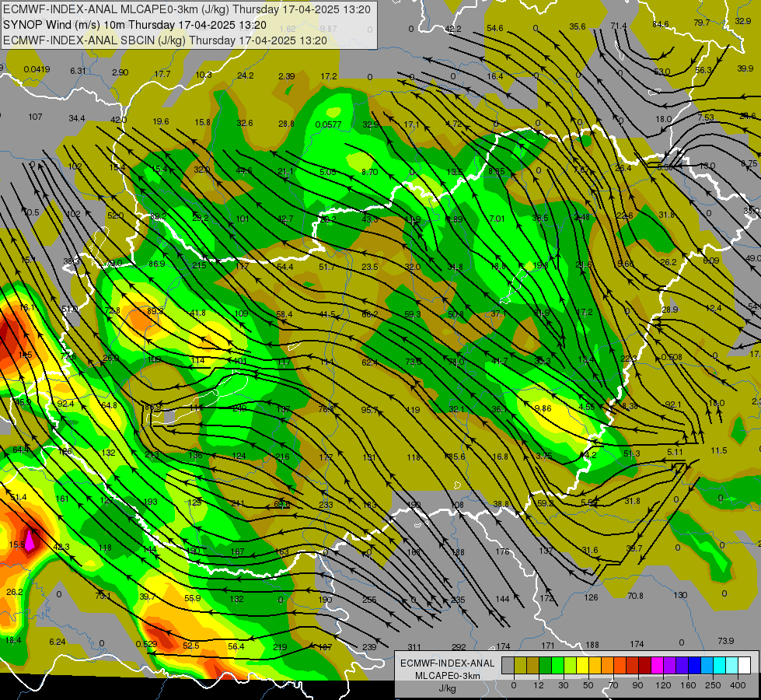
Task: Click the legend title ECMWF-INDEX-ANAL
Action: click(x=447, y=663)
